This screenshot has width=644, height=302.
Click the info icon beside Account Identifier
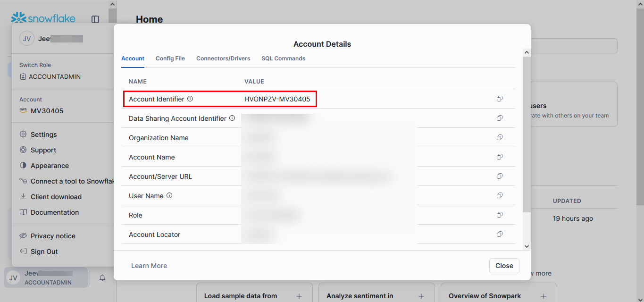coord(191,99)
